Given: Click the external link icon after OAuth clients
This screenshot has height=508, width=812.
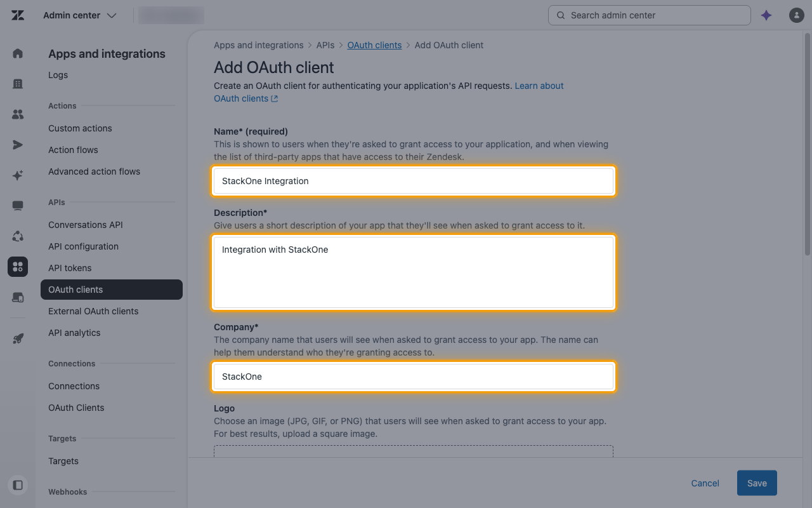Looking at the screenshot, I should coord(275,98).
